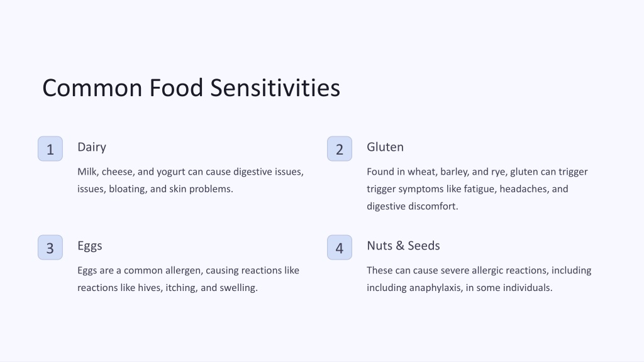
Task: Click the number 4 badge
Action: coord(339,247)
